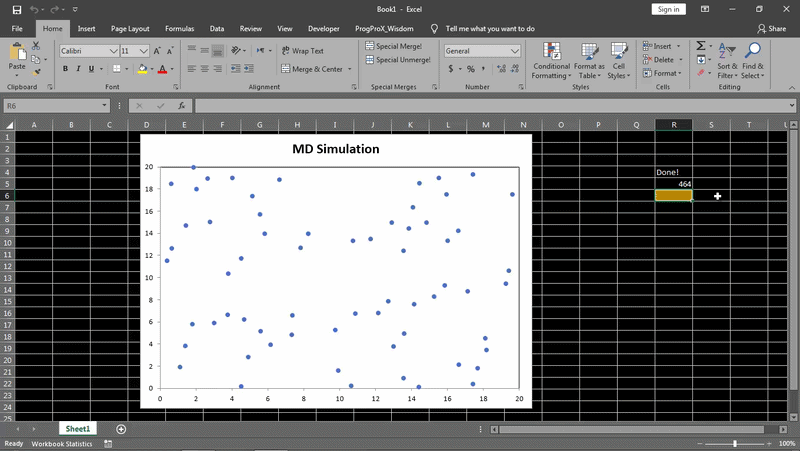This screenshot has height=451, width=800.
Task: Adjust the zoom slider
Action: [735, 444]
